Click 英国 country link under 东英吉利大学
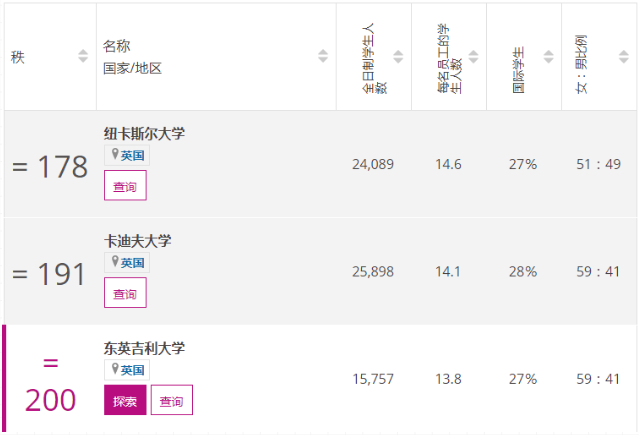 [x=133, y=370]
